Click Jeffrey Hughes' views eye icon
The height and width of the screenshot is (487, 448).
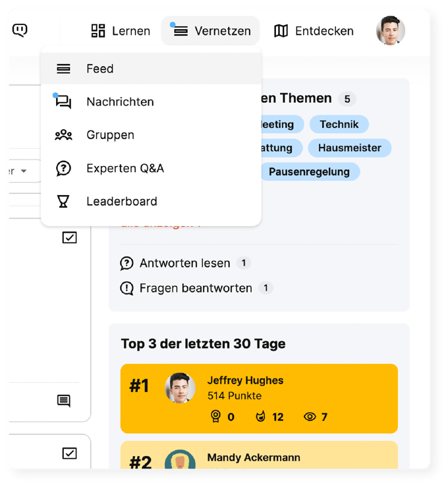click(x=310, y=416)
